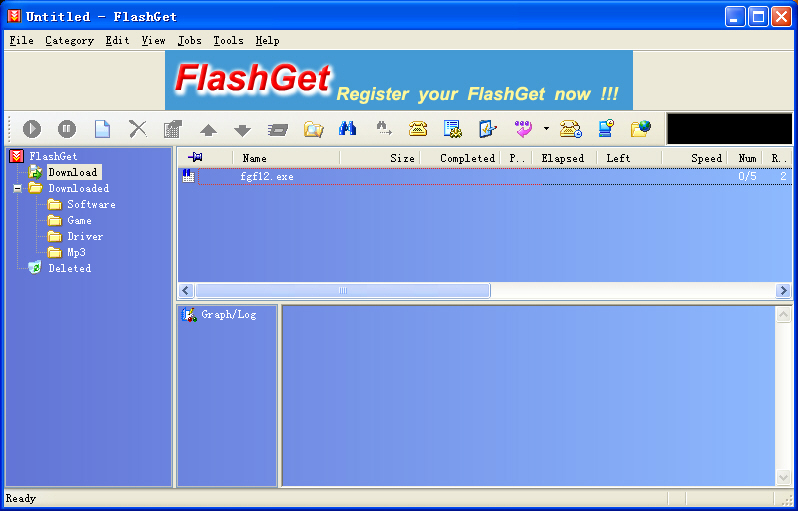This screenshot has height=511, width=798.
Task: Click the Num column header
Action: (744, 158)
